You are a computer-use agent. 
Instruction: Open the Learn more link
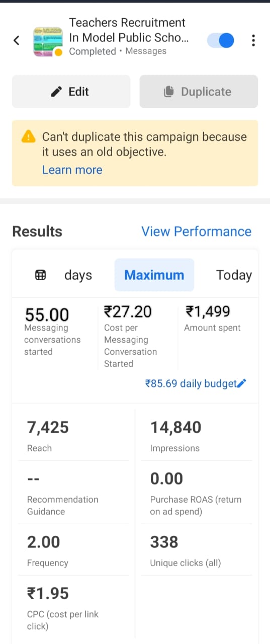tap(72, 170)
